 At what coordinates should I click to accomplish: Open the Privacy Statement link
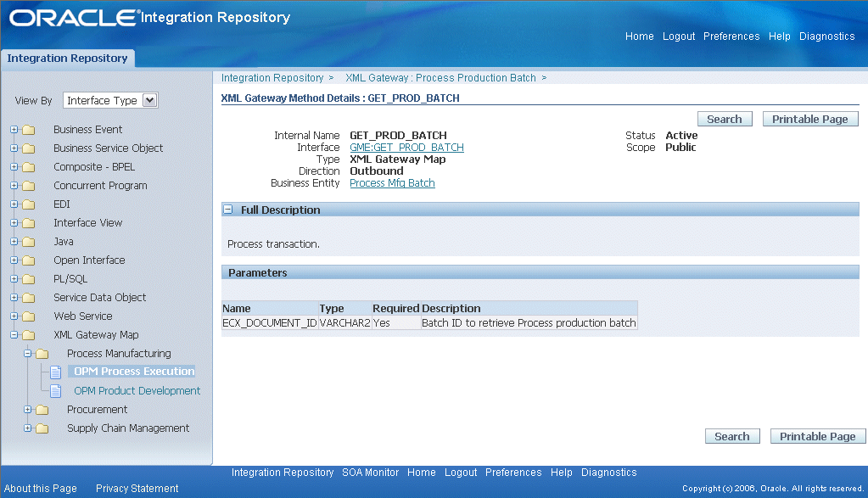[137, 489]
